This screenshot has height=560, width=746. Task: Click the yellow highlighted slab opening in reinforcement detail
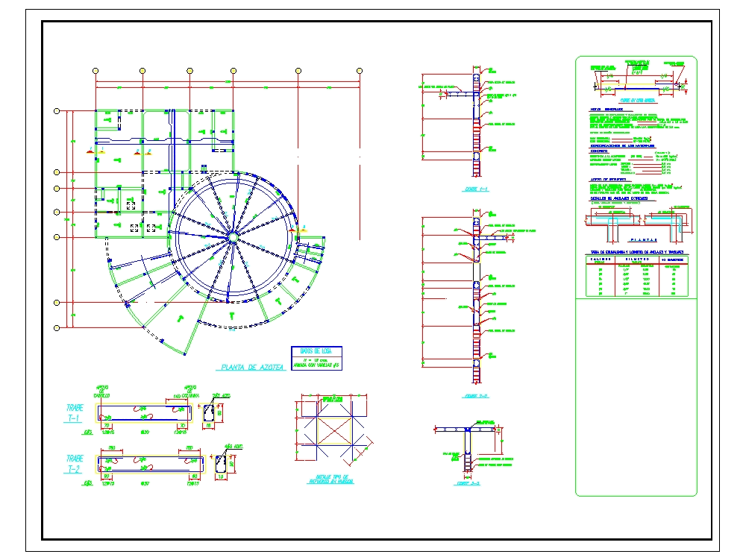coord(335,431)
